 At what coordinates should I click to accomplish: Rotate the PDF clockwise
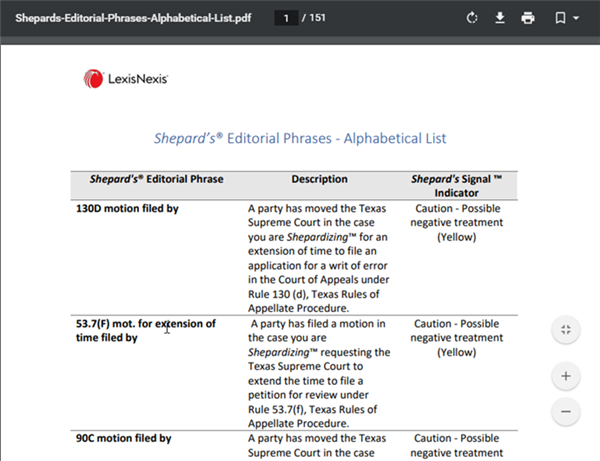tap(472, 18)
